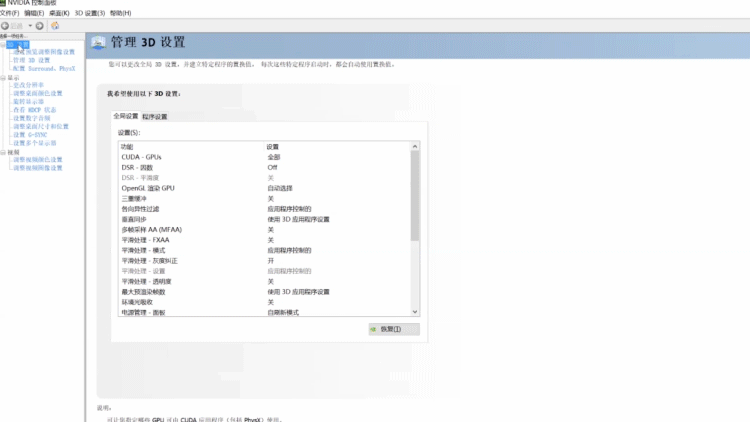Image resolution: width=750 pixels, height=422 pixels.
Task: Click the 管理 3D 设置 page header icon
Action: coord(99,43)
